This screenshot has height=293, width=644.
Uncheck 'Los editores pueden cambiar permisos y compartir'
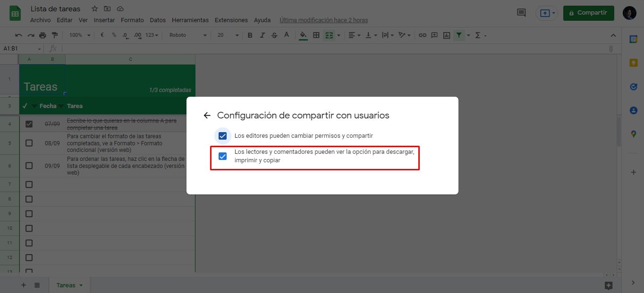[x=222, y=135]
